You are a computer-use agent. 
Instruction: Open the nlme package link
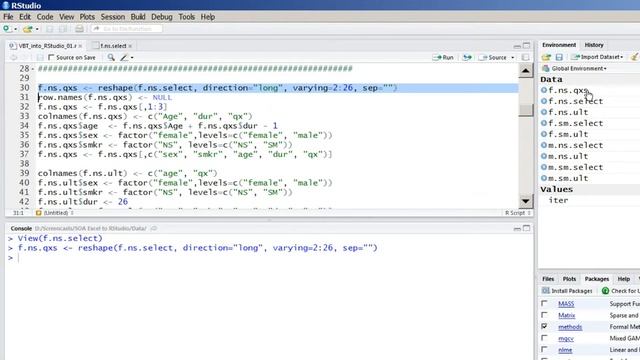[x=565, y=350]
